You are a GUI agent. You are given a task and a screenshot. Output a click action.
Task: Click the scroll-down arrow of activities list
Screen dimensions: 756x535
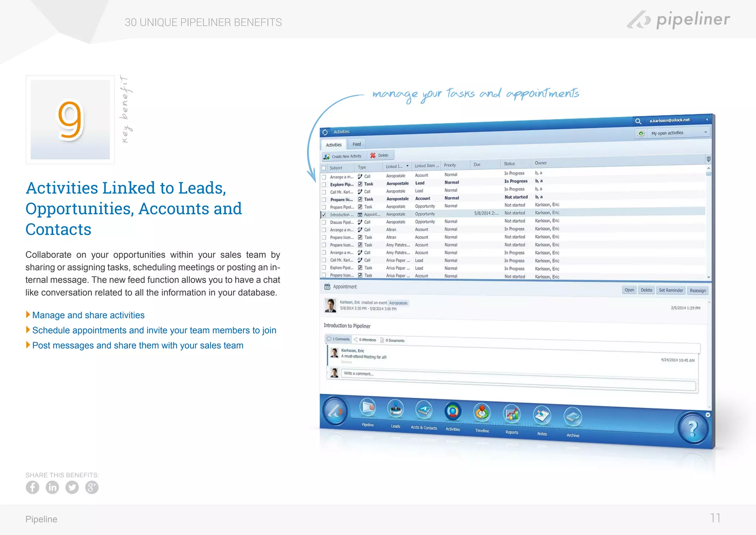(x=708, y=277)
